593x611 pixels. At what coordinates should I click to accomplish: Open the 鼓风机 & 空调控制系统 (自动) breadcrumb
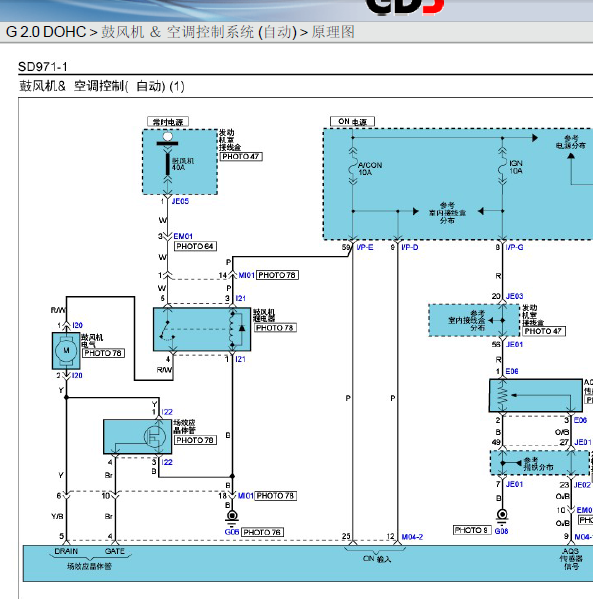(x=199, y=32)
